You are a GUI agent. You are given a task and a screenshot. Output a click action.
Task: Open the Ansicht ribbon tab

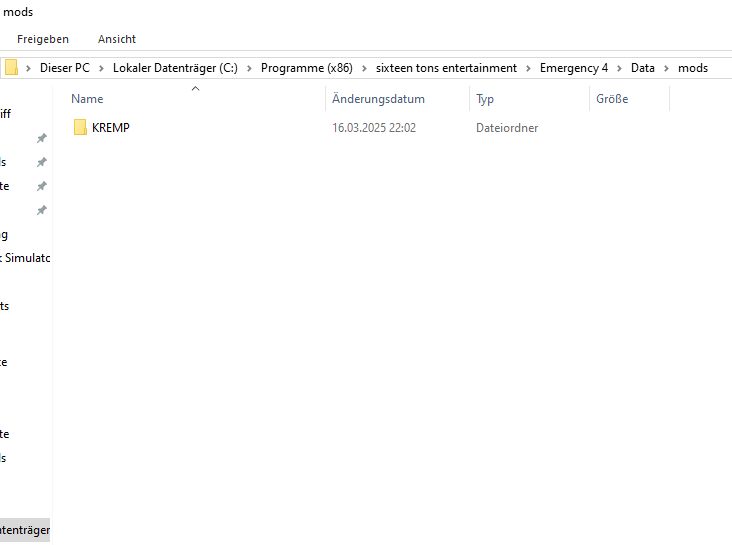click(117, 39)
